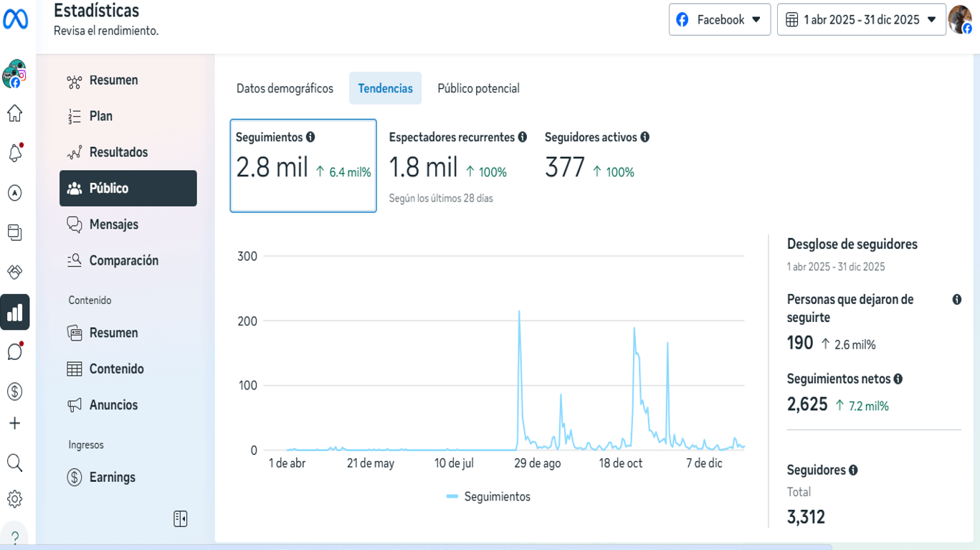Image resolution: width=980 pixels, height=550 pixels.
Task: Collapse the sidebar navigation panel
Action: point(180,518)
